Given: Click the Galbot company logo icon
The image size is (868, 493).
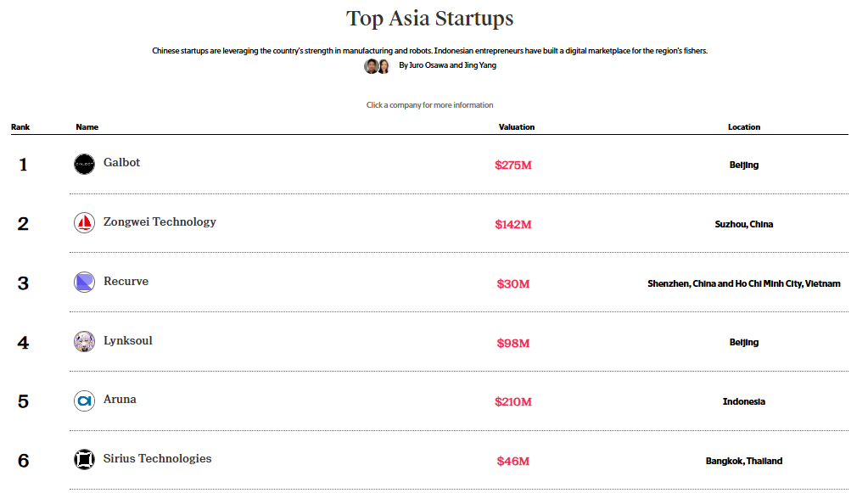Looking at the screenshot, I should pyautogui.click(x=84, y=164).
